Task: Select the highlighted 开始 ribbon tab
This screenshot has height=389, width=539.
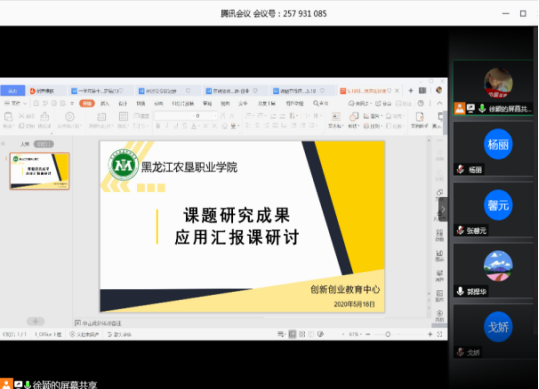Action: (87, 103)
